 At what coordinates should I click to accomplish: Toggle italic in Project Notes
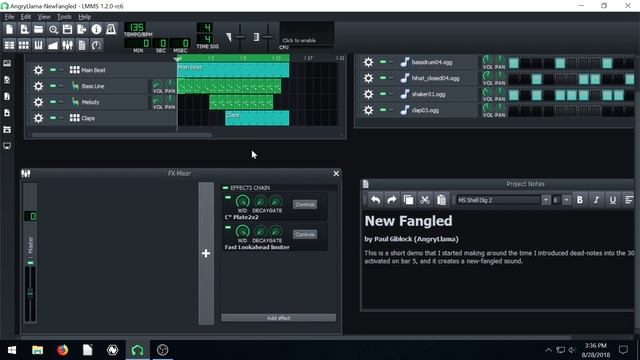click(x=596, y=200)
